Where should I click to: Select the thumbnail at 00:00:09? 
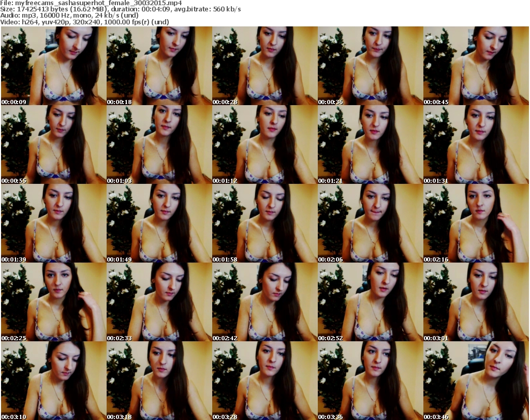click(x=53, y=66)
